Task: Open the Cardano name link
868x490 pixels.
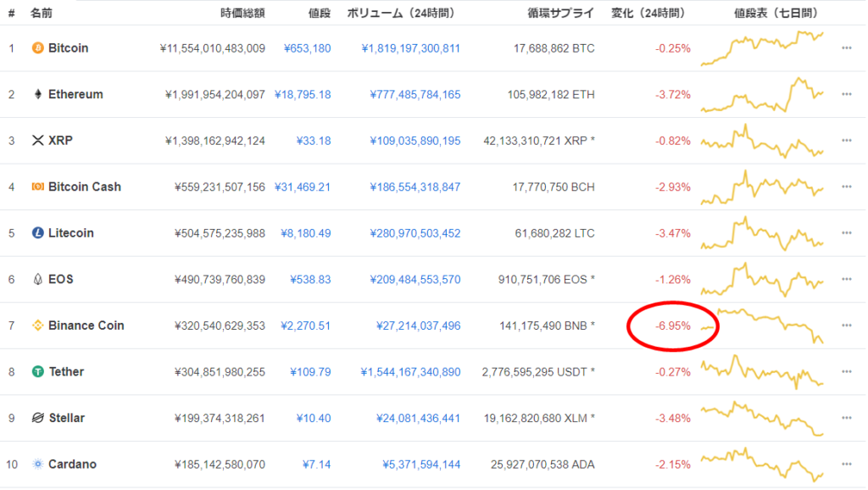Action: pos(73,464)
